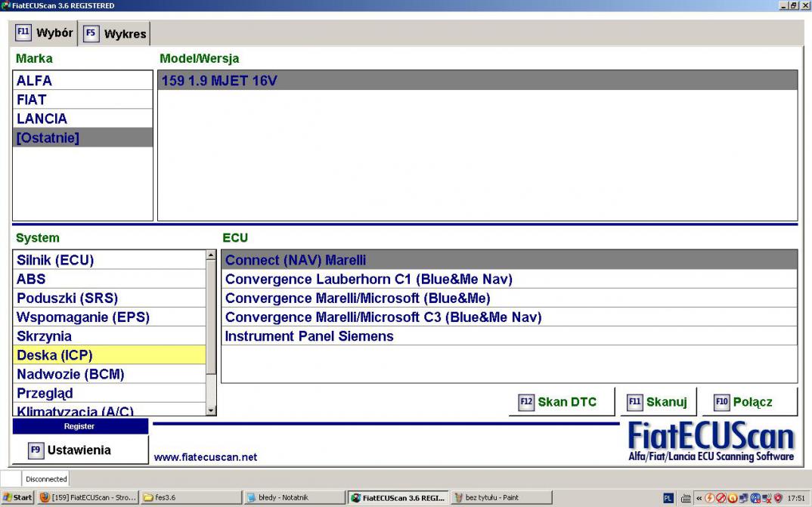Image resolution: width=812 pixels, height=507 pixels.
Task: Select the Przegląd system row
Action: 110,393
